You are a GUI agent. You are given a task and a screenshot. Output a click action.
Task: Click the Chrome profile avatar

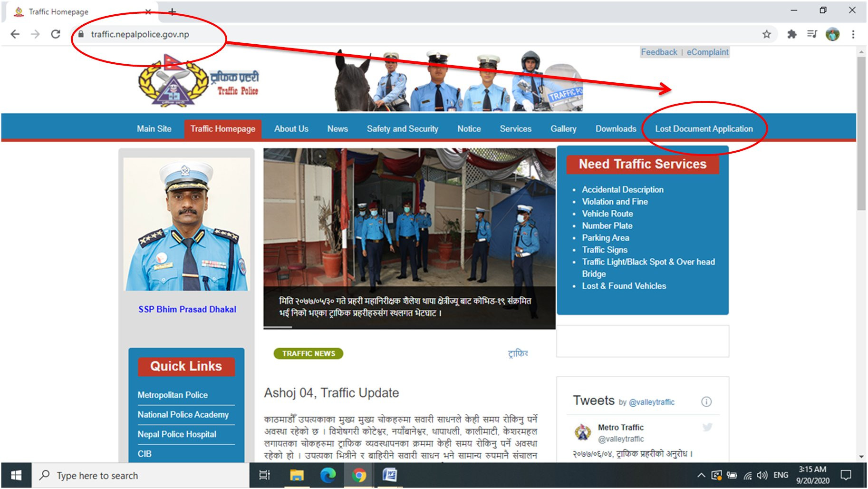point(832,34)
